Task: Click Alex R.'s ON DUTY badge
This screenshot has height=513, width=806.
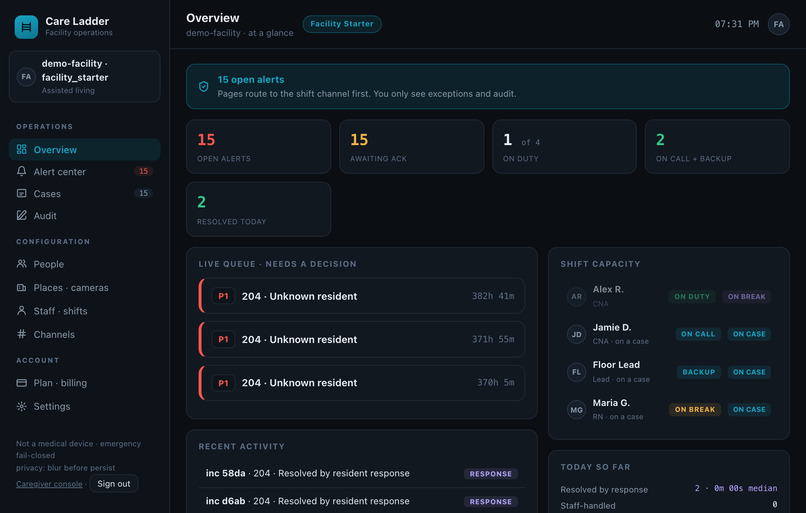Action: (x=692, y=297)
